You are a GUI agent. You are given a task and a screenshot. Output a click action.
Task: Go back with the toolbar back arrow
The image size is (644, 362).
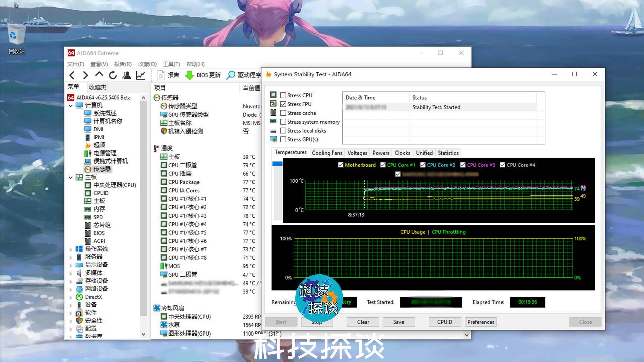pos(72,75)
